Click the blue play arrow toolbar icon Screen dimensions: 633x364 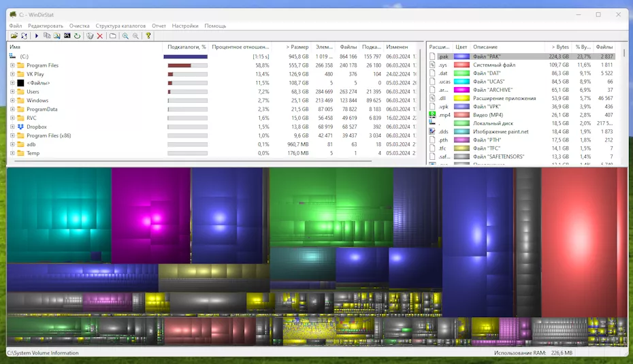point(37,36)
